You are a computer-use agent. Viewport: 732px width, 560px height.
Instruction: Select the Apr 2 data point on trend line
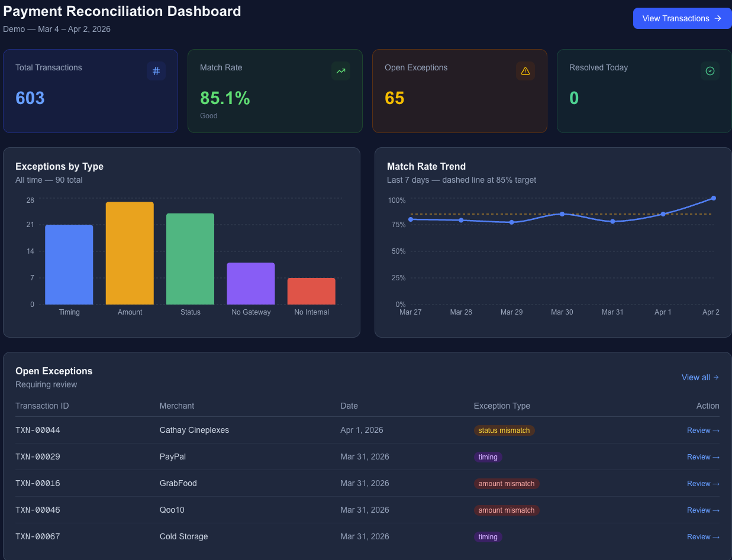[714, 198]
